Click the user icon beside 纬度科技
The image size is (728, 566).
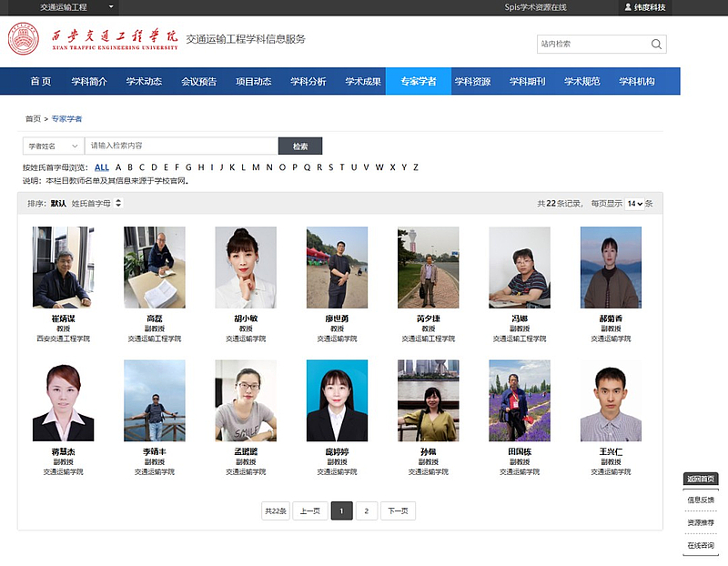click(x=626, y=7)
